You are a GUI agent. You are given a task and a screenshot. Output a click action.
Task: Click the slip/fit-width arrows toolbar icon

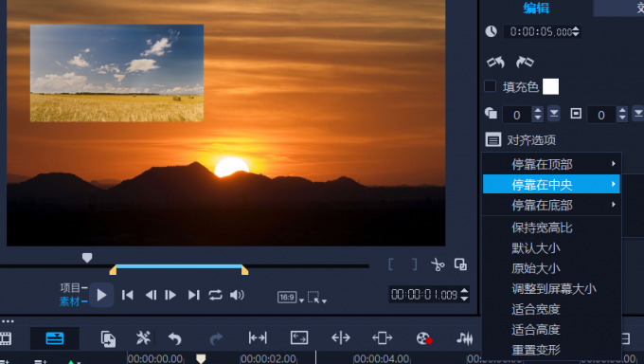coord(258,338)
